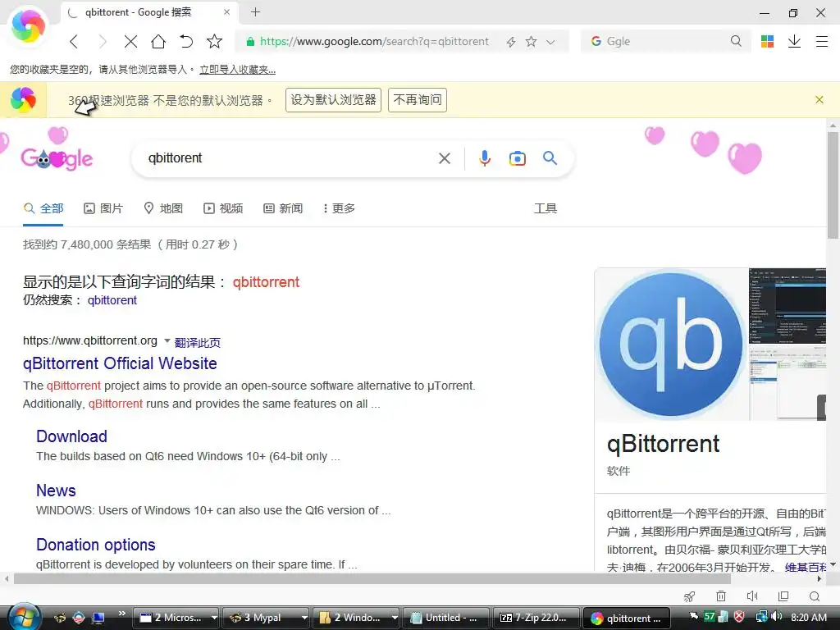Switch to the Untitled Notepad window
Image resolution: width=840 pixels, height=630 pixels.
(446, 618)
